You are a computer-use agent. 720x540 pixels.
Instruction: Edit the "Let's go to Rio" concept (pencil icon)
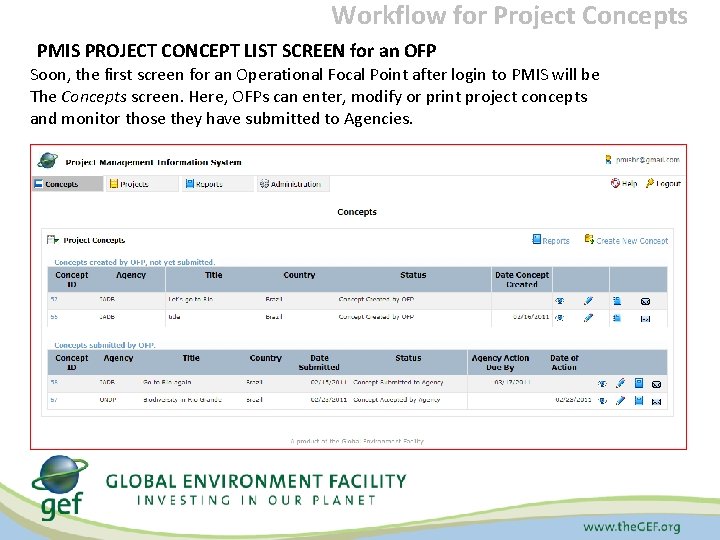[588, 301]
